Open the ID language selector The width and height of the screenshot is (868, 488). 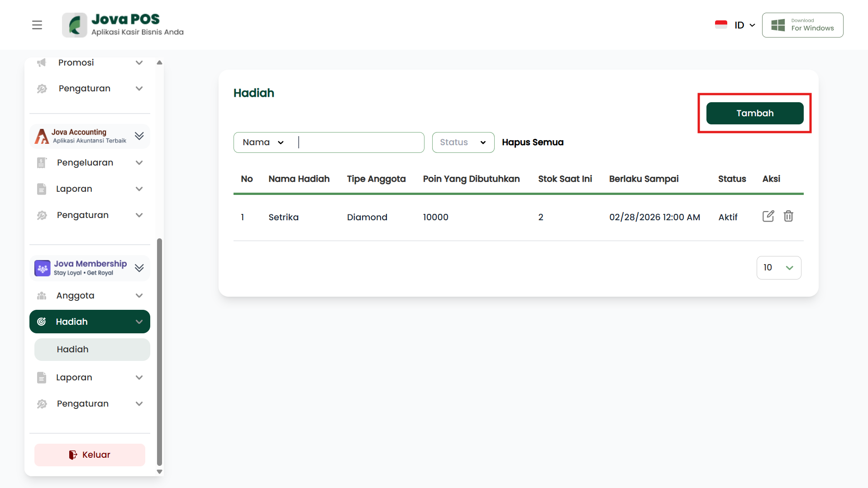744,25
